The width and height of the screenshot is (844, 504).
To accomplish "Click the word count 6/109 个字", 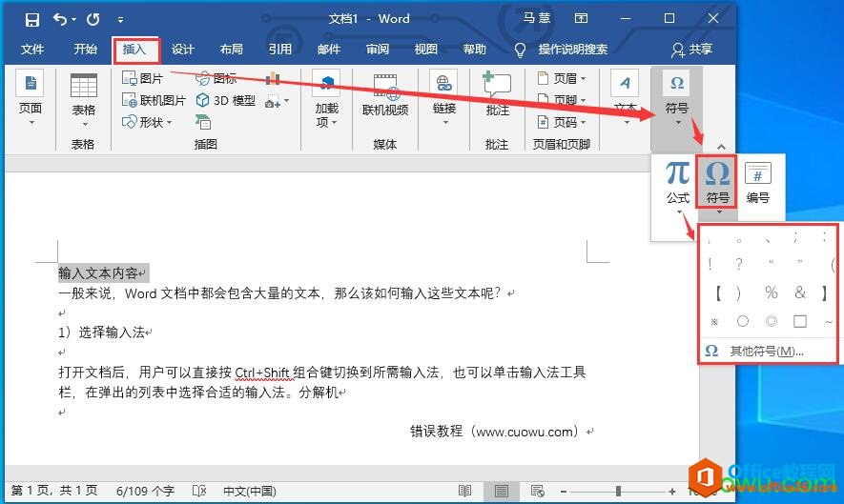I will [x=145, y=491].
